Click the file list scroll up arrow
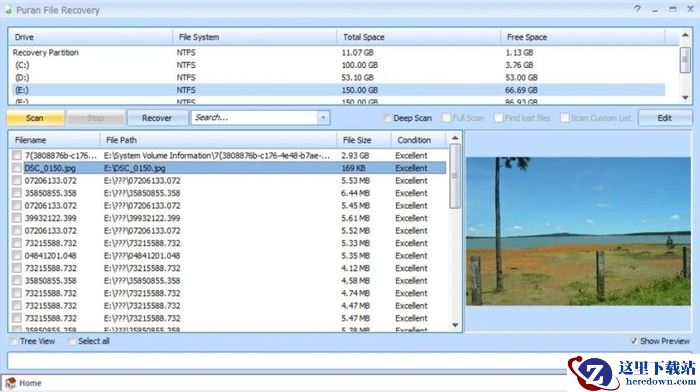This screenshot has width=700, height=392. (455, 138)
